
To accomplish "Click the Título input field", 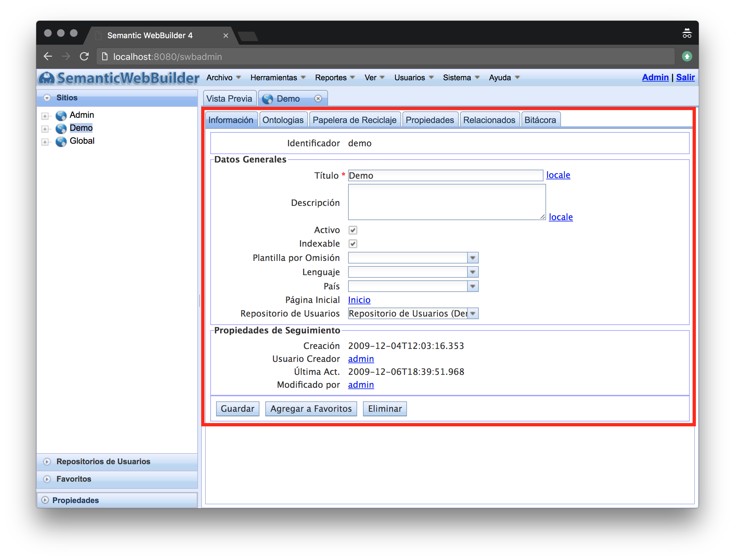I will point(445,175).
